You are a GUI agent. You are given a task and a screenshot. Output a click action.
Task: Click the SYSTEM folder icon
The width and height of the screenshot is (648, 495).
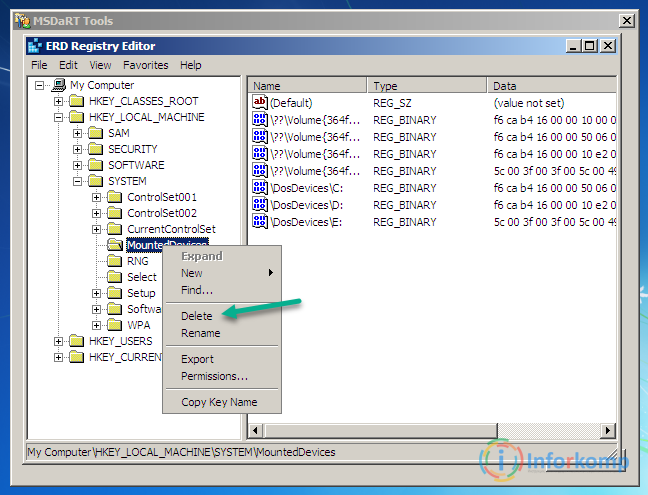pyautogui.click(x=95, y=181)
